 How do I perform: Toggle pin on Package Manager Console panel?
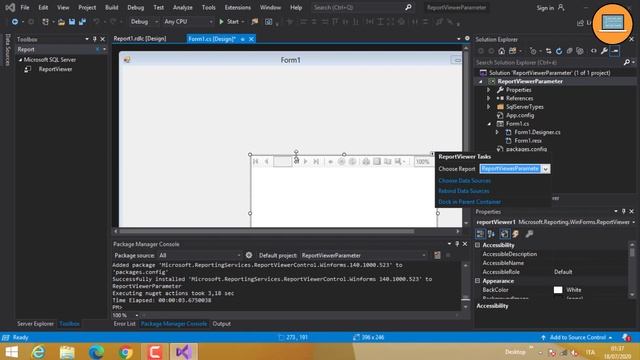[x=457, y=244]
